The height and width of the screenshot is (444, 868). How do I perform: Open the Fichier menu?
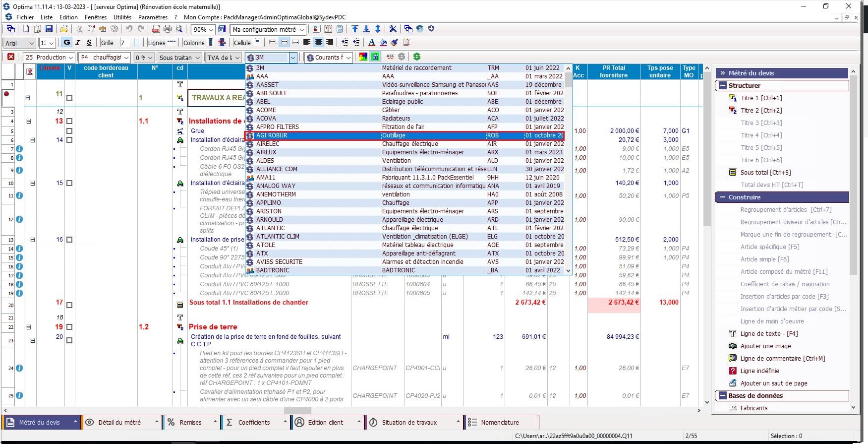point(25,17)
